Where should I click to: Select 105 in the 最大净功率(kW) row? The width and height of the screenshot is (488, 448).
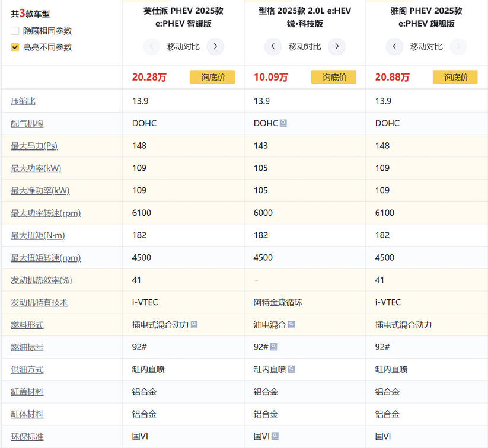[260, 190]
